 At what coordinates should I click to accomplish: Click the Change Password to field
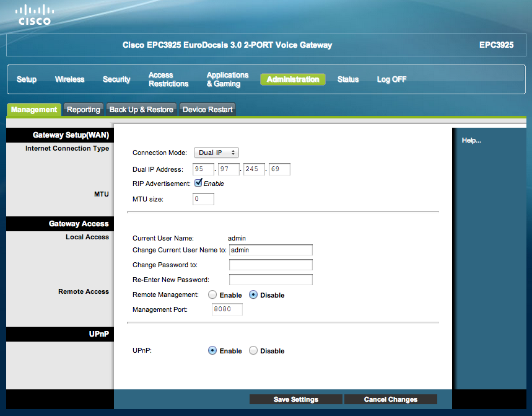(271, 265)
